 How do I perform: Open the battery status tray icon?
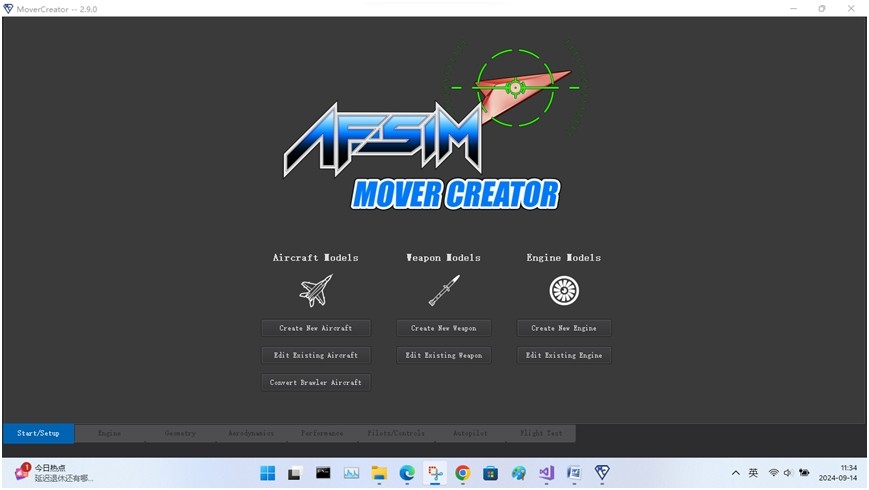(x=804, y=473)
